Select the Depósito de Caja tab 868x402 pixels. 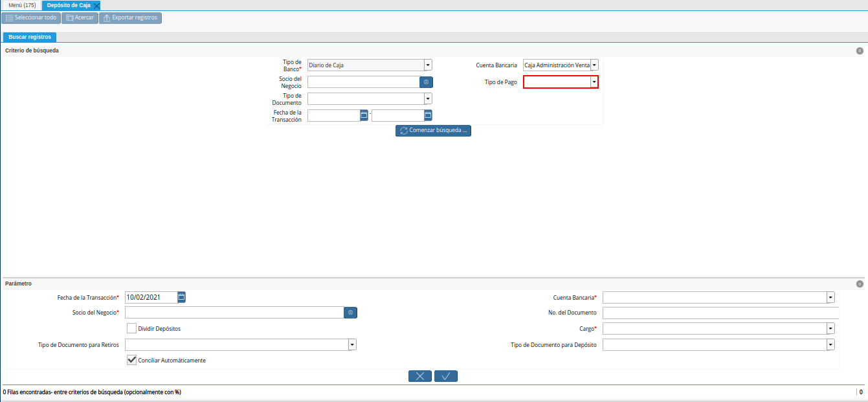coord(67,5)
